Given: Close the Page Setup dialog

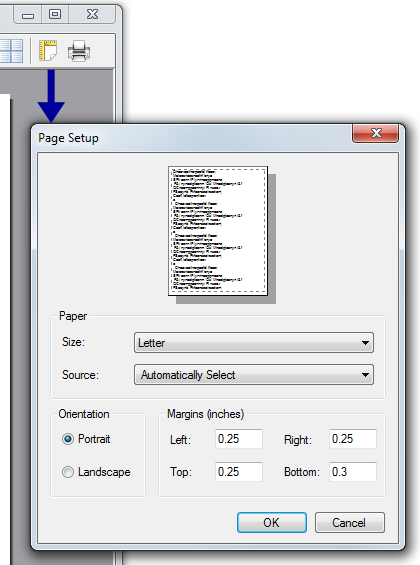Looking at the screenshot, I should click(x=375, y=133).
